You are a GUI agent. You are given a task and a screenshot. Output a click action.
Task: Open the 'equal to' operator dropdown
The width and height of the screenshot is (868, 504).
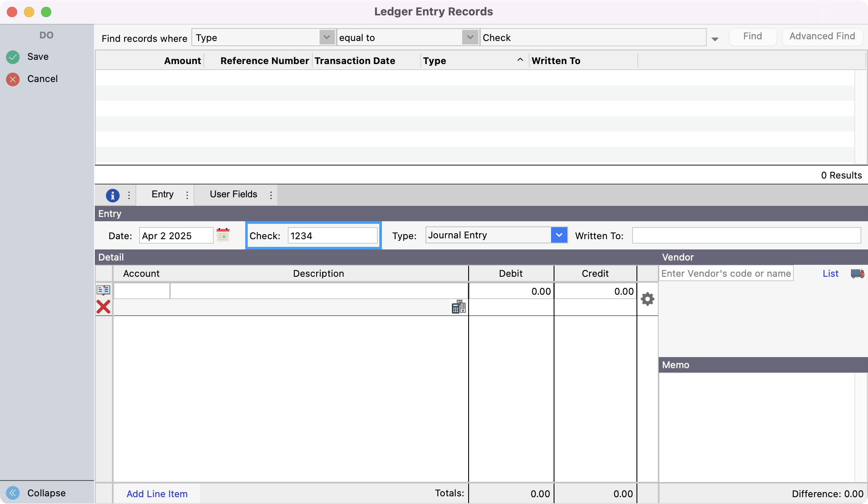click(470, 38)
